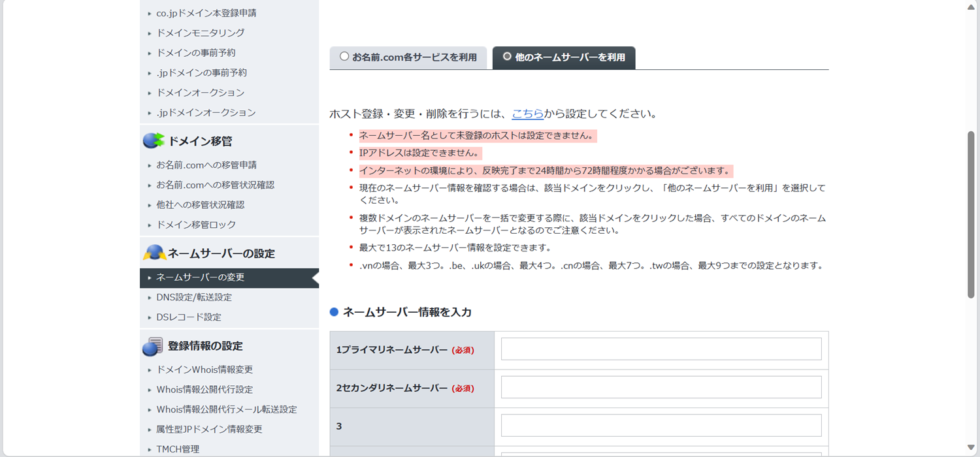Open 他社への移管状況確認

coord(201,205)
